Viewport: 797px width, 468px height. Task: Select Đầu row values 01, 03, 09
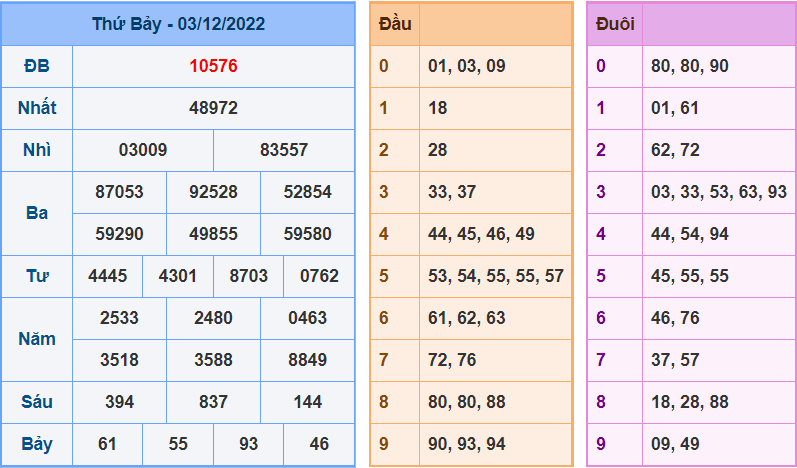(x=467, y=66)
